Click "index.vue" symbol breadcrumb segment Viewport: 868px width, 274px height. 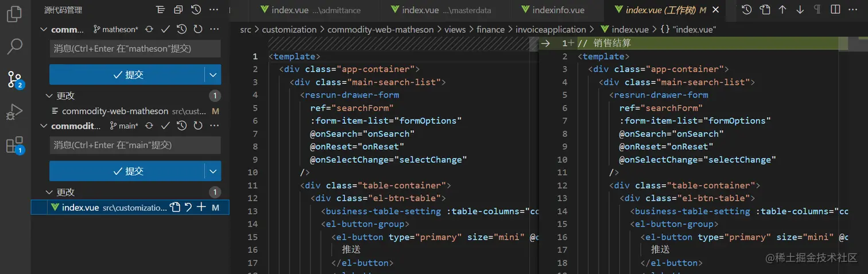(688, 29)
